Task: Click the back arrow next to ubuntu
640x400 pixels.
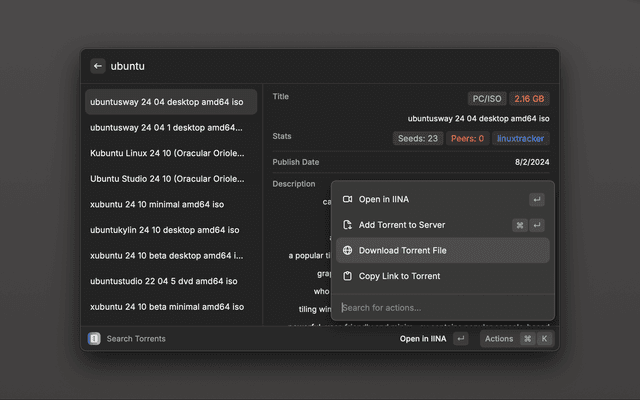Action: [98, 66]
